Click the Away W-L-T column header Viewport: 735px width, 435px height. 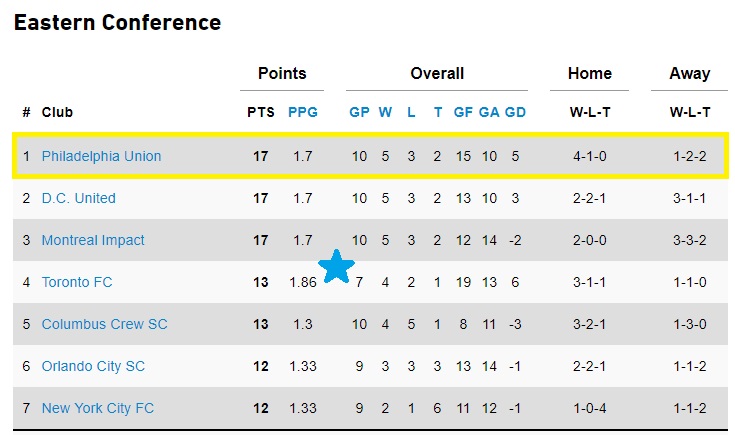[690, 112]
